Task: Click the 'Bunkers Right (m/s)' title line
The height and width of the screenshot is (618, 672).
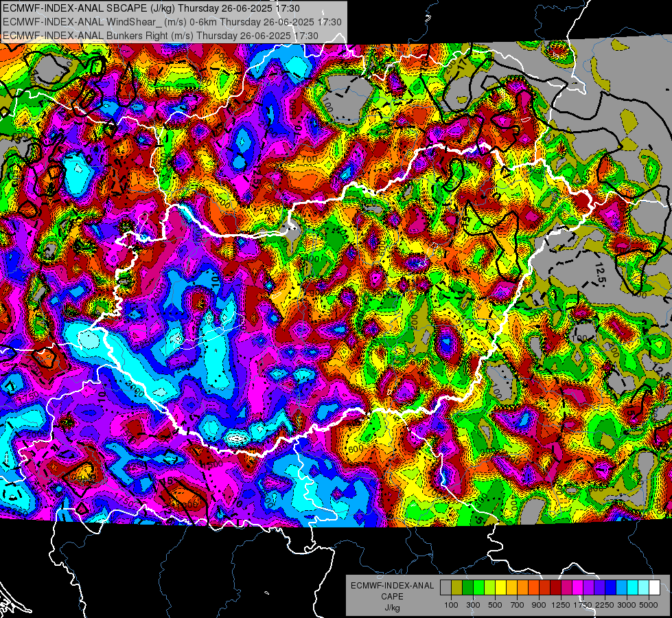Action: tap(161, 36)
